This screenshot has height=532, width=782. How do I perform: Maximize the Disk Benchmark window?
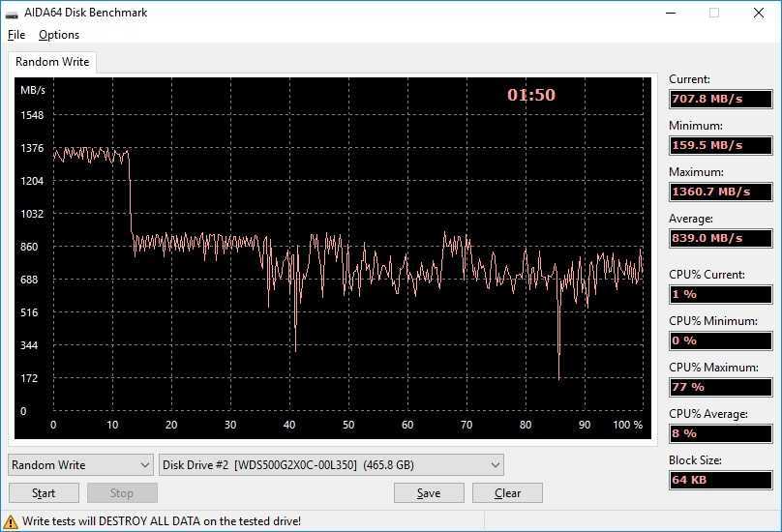coord(714,14)
